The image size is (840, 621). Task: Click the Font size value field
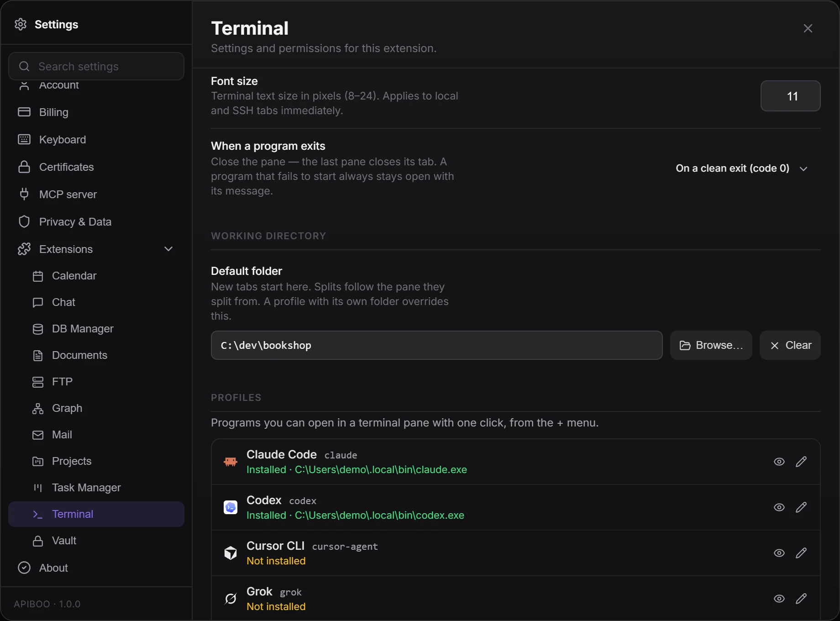tap(791, 96)
